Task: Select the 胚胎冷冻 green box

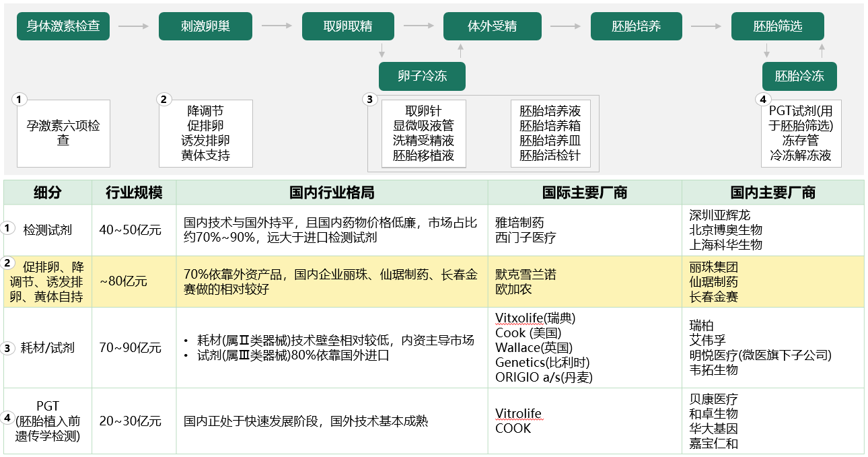Action: tap(799, 76)
